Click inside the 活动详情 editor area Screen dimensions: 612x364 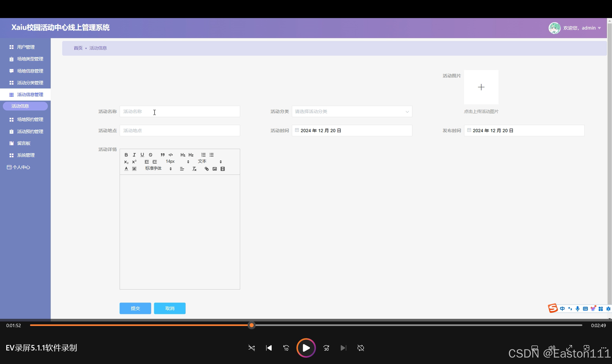(180, 232)
